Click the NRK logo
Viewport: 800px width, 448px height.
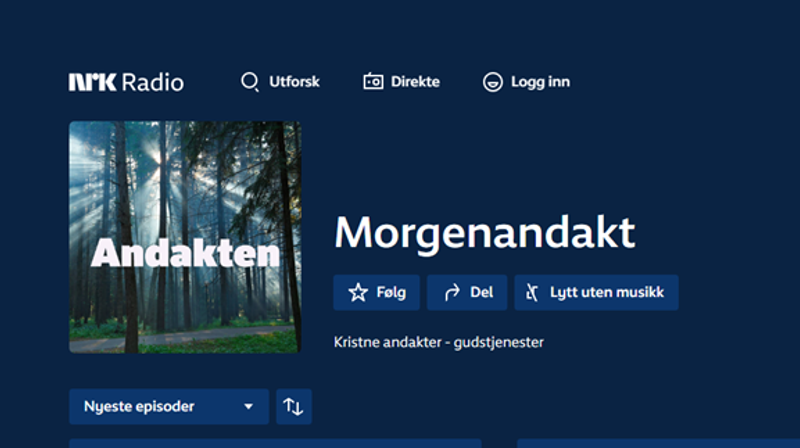point(92,82)
